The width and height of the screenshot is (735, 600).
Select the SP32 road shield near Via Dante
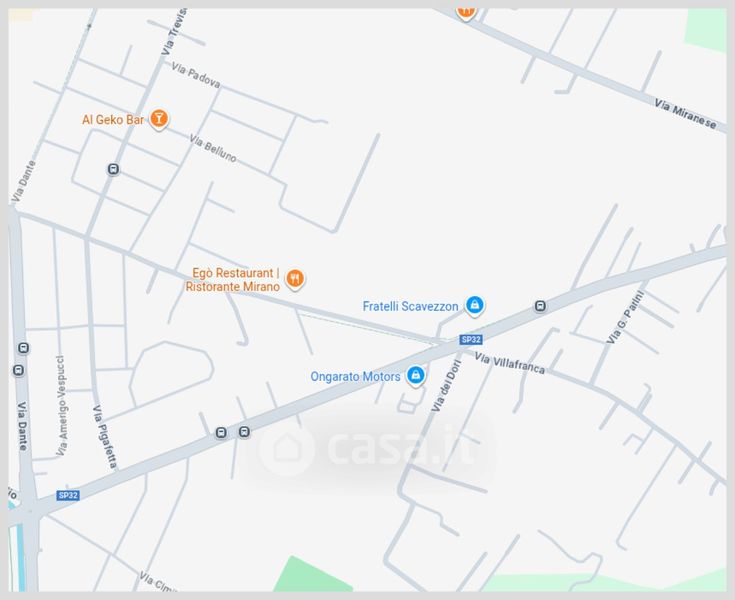click(68, 495)
